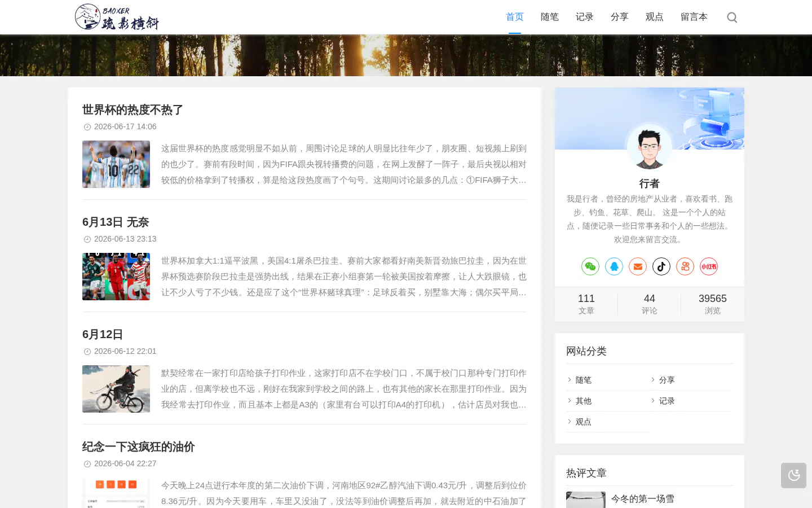Image resolution: width=812 pixels, height=508 pixels.
Task: Click the email envelope icon
Action: (x=638, y=266)
